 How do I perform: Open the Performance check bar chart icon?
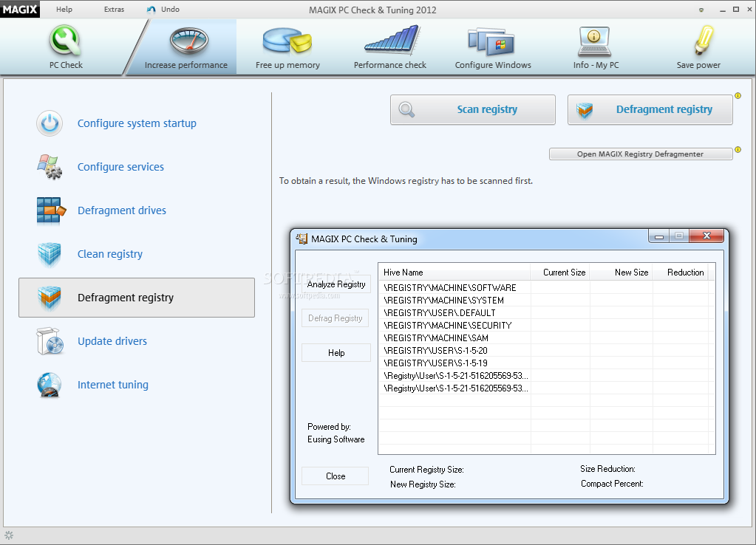[392, 40]
